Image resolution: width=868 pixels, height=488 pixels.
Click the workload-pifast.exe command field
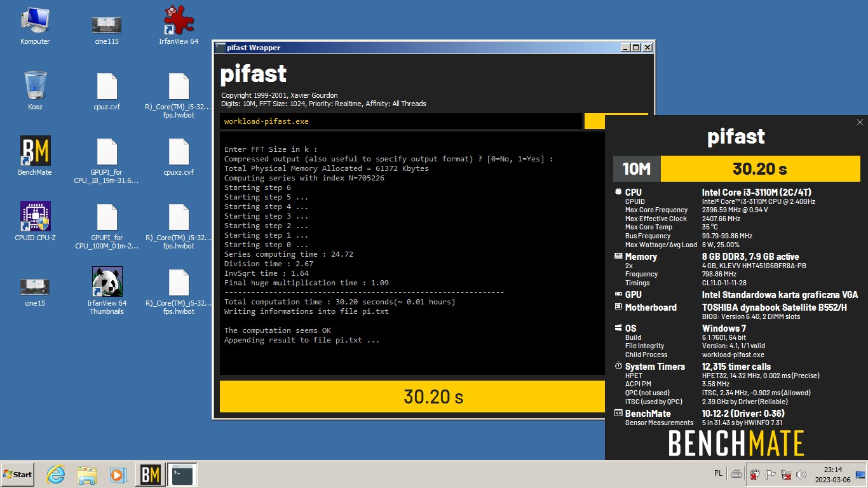[x=401, y=121]
